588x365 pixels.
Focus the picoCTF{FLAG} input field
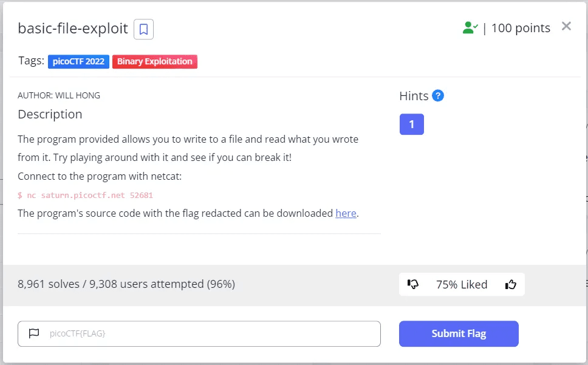point(199,333)
